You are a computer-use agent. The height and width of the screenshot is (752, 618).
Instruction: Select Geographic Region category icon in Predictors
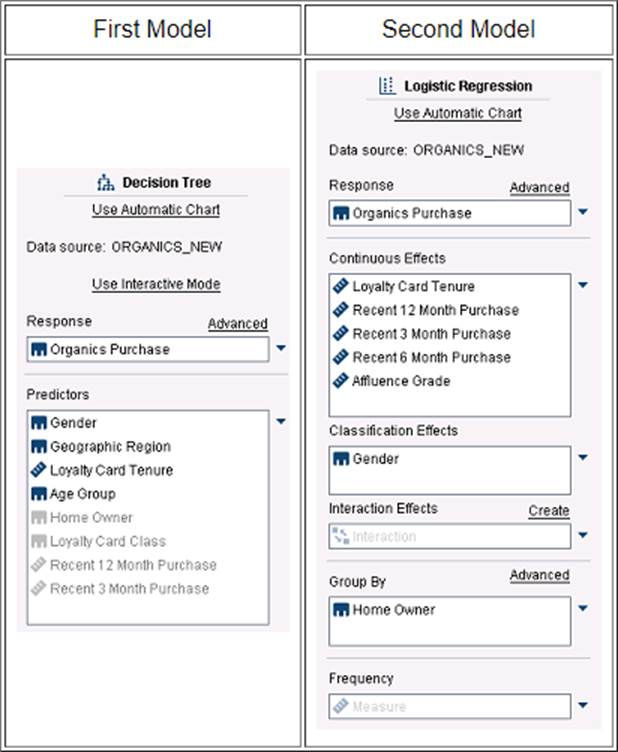(39, 446)
